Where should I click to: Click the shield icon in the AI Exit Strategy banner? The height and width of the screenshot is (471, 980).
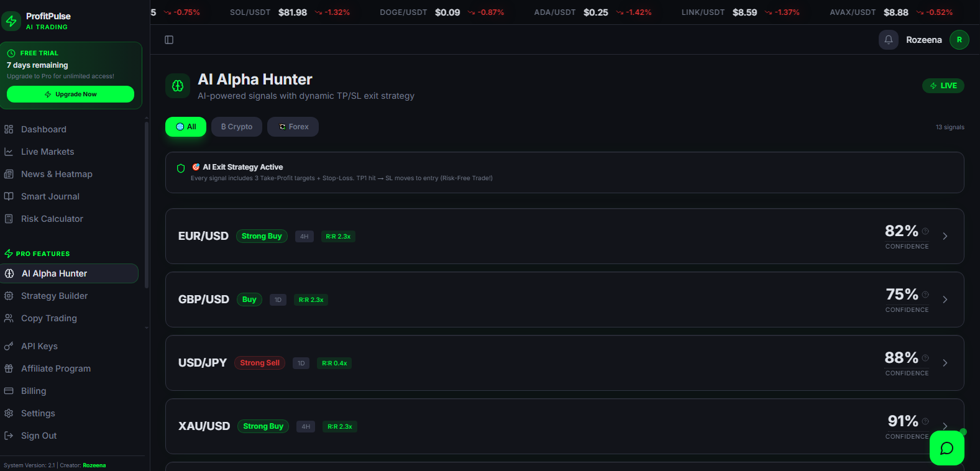pyautogui.click(x=181, y=168)
